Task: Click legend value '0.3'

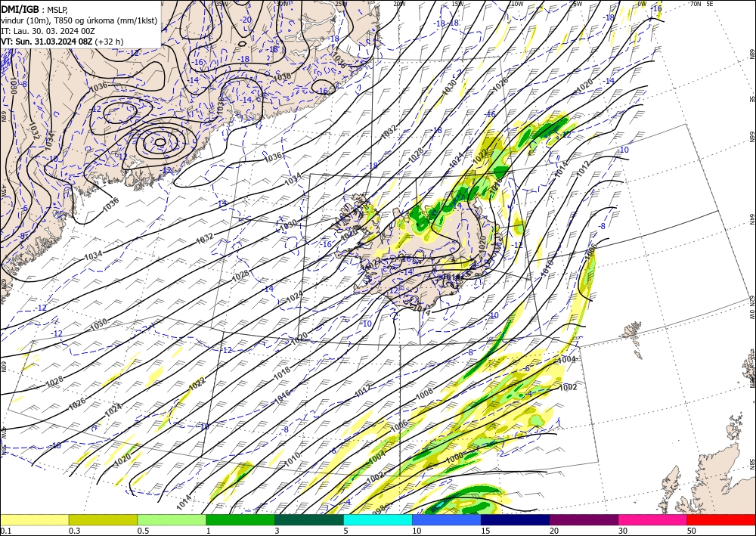Action: (74, 531)
